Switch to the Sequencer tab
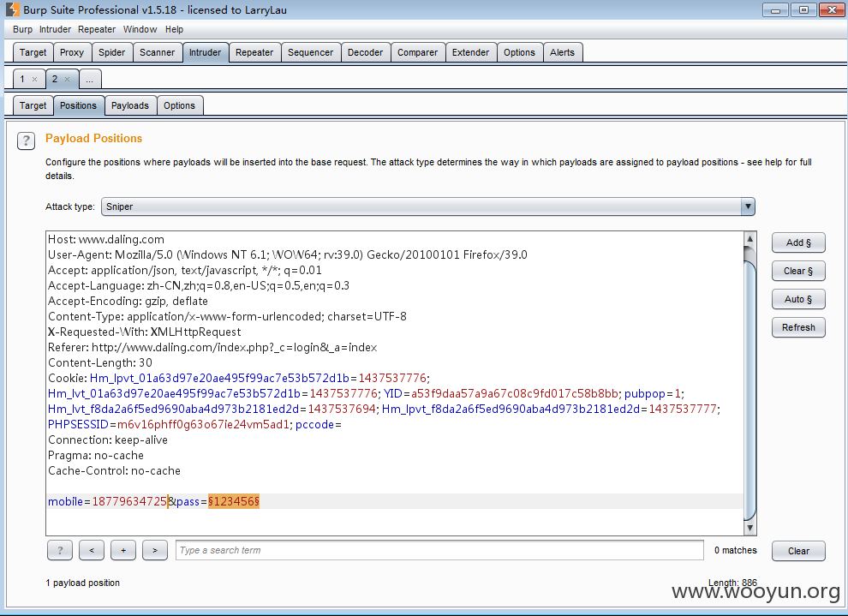Image resolution: width=848 pixels, height=616 pixels. 310,52
